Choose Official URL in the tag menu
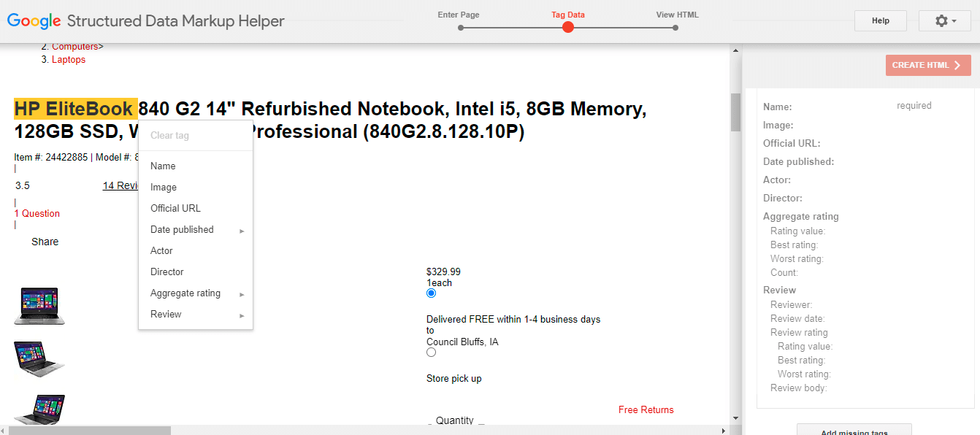The height and width of the screenshot is (435, 980). coord(175,209)
